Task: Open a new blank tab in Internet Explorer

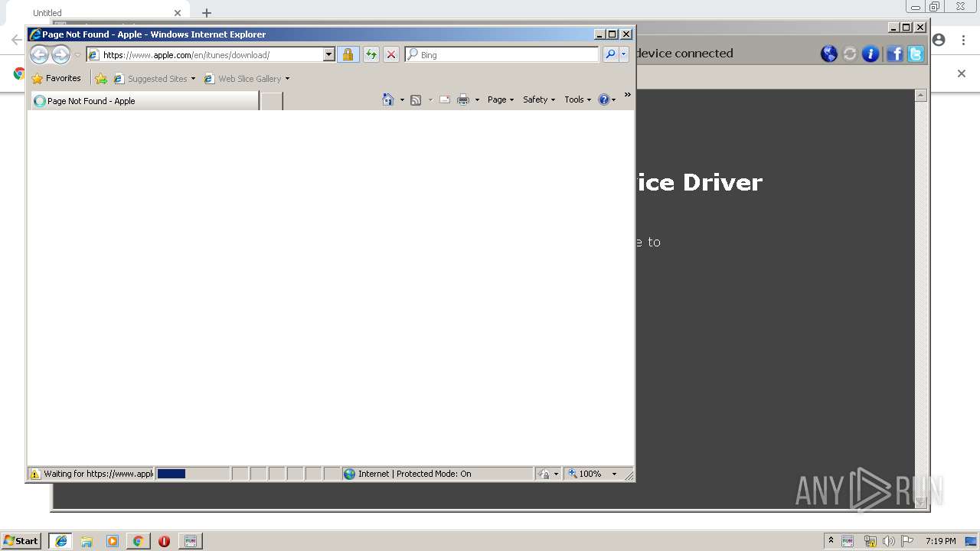Action: click(272, 101)
